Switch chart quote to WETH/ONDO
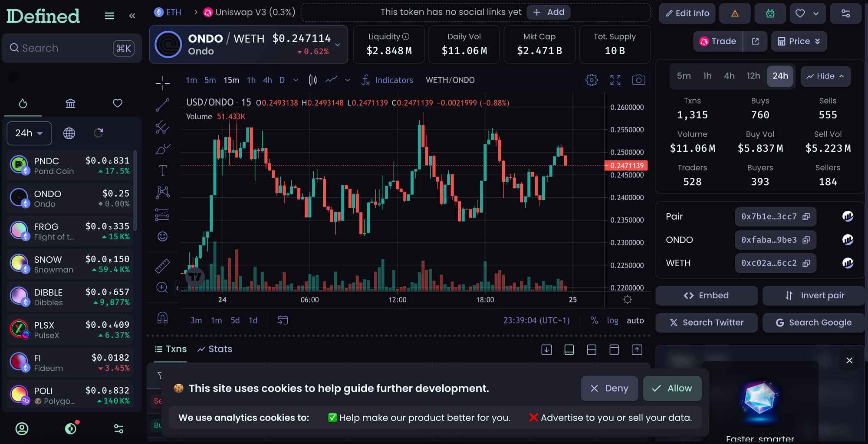The image size is (868, 444). coord(450,80)
